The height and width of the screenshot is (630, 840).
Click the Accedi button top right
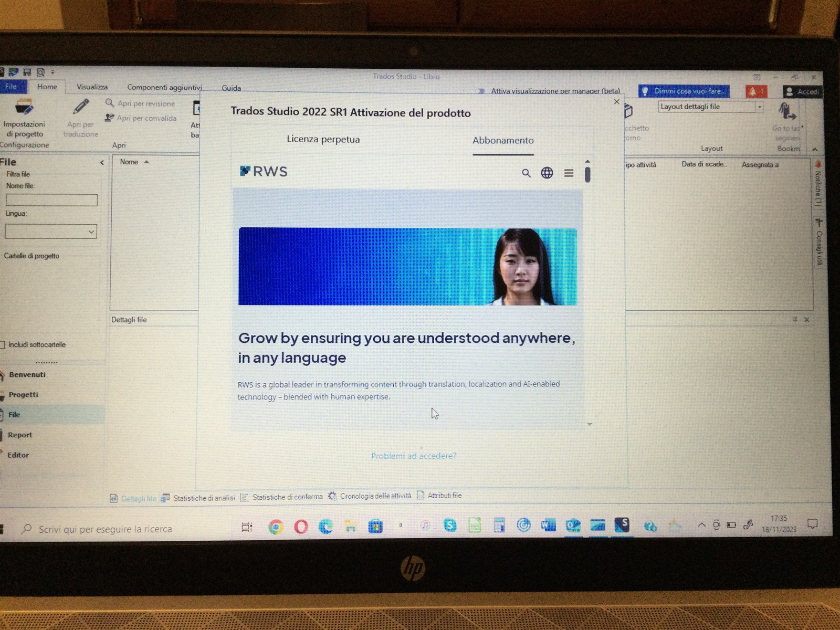click(803, 91)
